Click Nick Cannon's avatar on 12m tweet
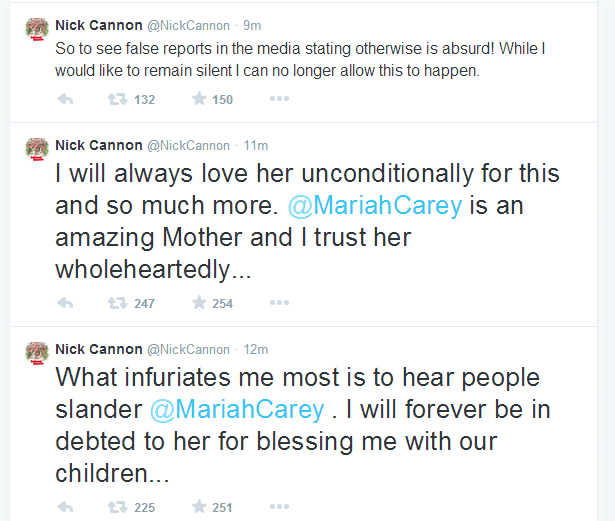615x521 pixels. (x=37, y=354)
